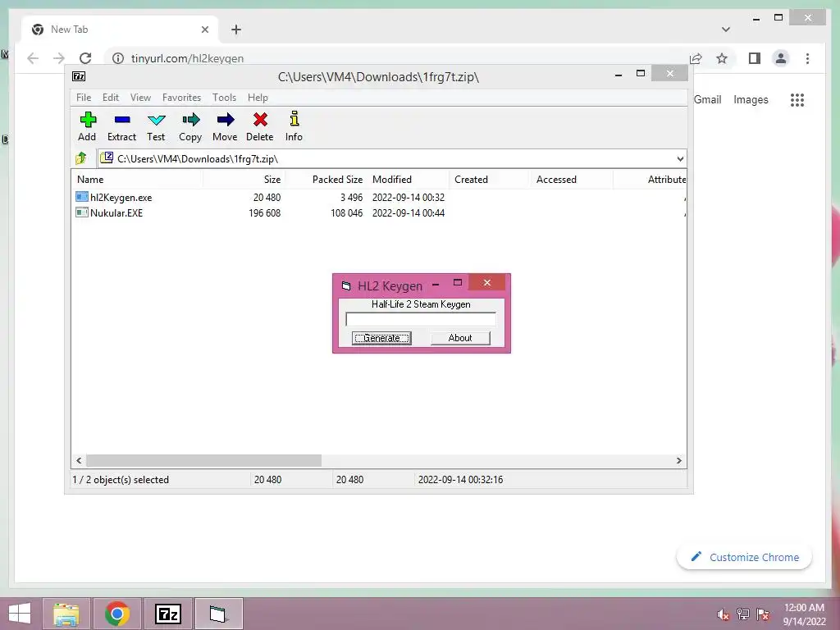Run the Test archive tool
840x630 pixels.
(157, 120)
